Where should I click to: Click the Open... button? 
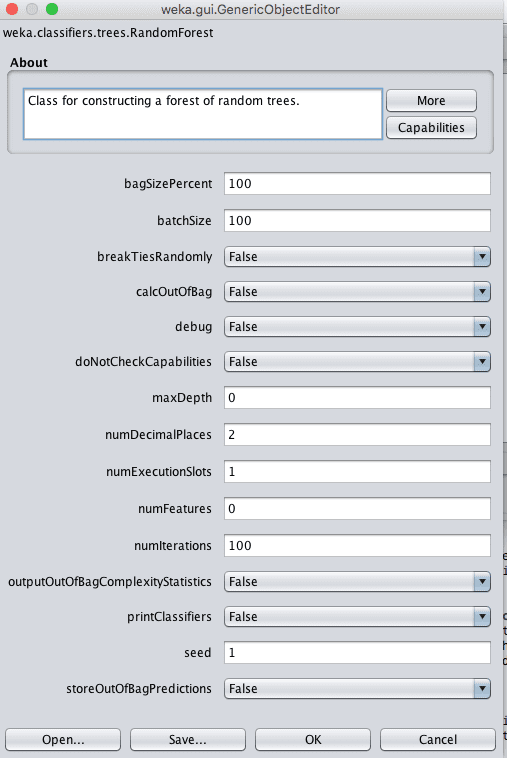coord(63,740)
